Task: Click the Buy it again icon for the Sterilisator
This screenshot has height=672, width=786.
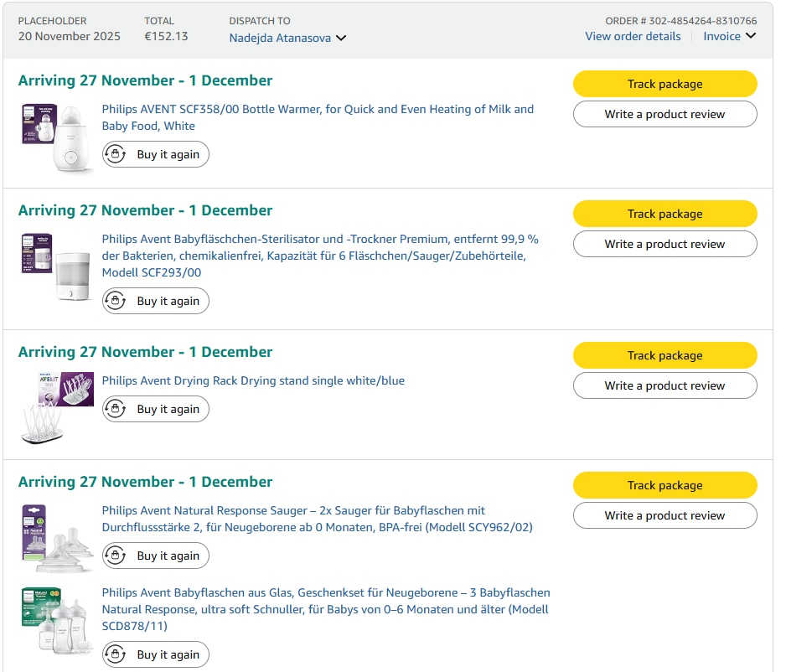Action: point(117,302)
